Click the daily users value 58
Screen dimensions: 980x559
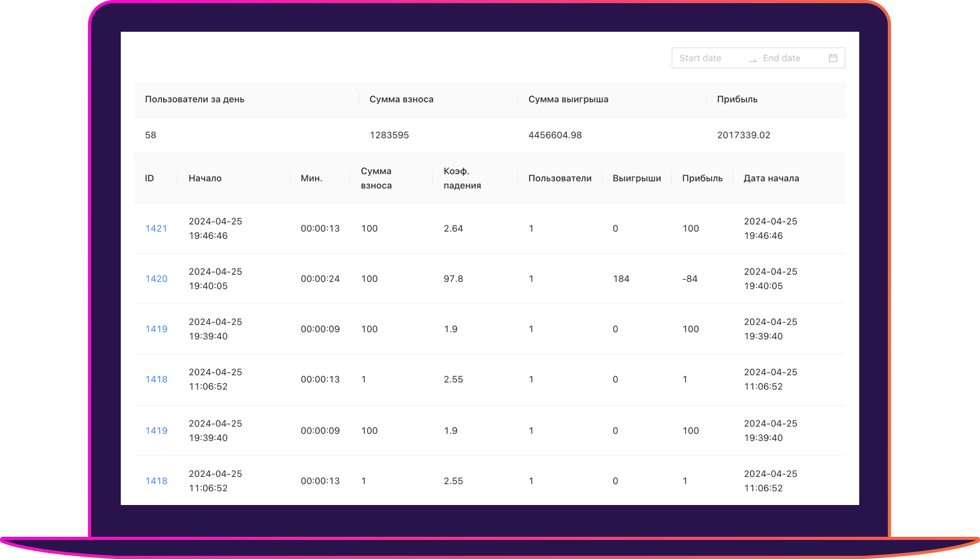[x=150, y=136]
